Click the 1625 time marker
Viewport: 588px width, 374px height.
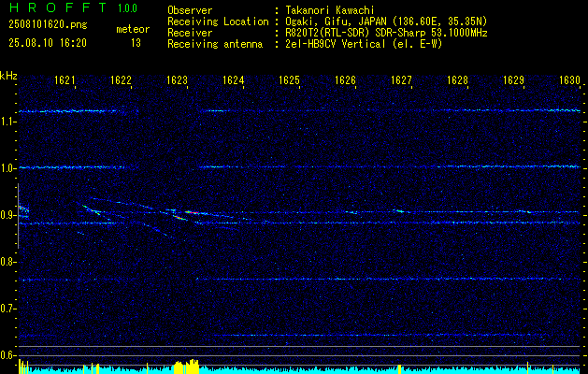click(290, 79)
